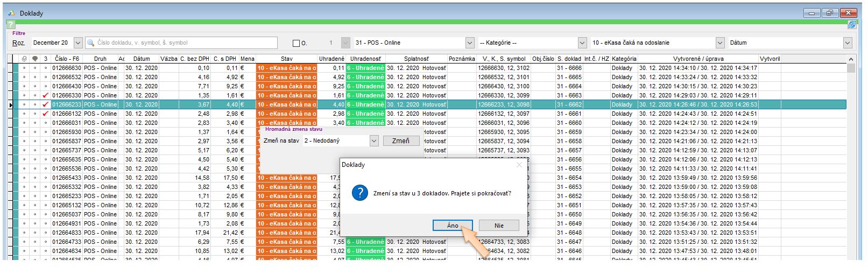Open the December 20 period dropdown
Screen dimensions: 868x267
pyautogui.click(x=78, y=43)
